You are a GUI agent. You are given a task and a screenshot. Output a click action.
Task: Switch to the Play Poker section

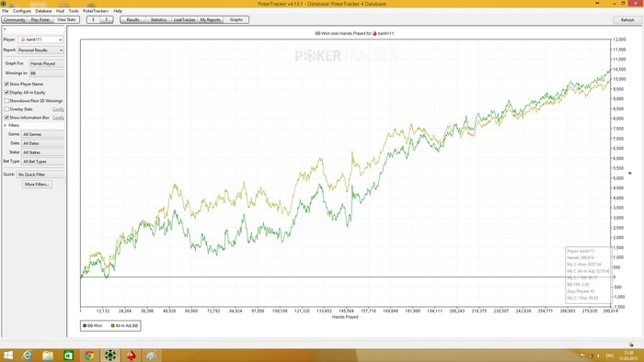[40, 19]
